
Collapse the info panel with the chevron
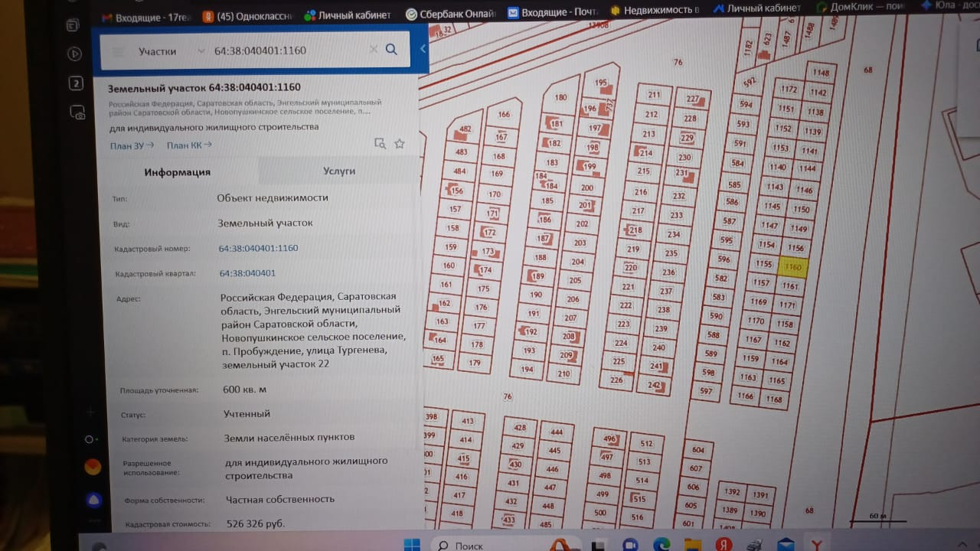pos(422,49)
